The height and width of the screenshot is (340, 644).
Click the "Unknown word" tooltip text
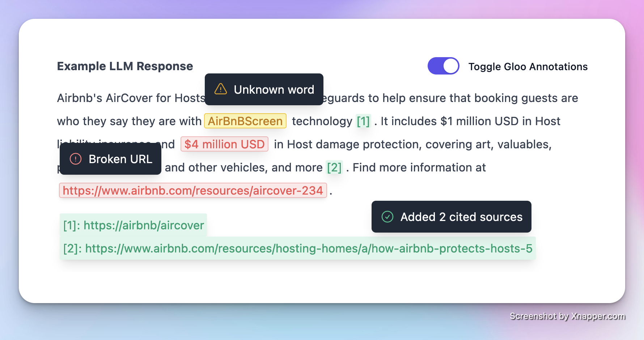point(274,90)
